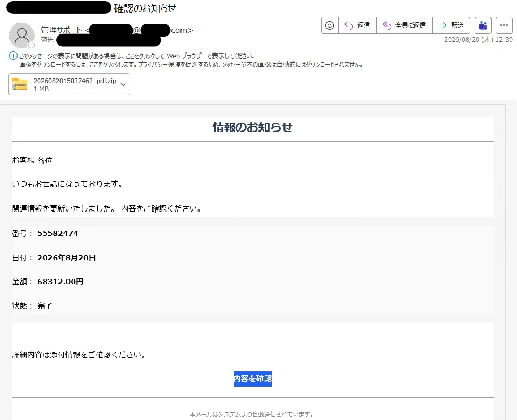Click the heading 情報のお知らせ
This screenshot has height=420, width=517.
click(253, 127)
